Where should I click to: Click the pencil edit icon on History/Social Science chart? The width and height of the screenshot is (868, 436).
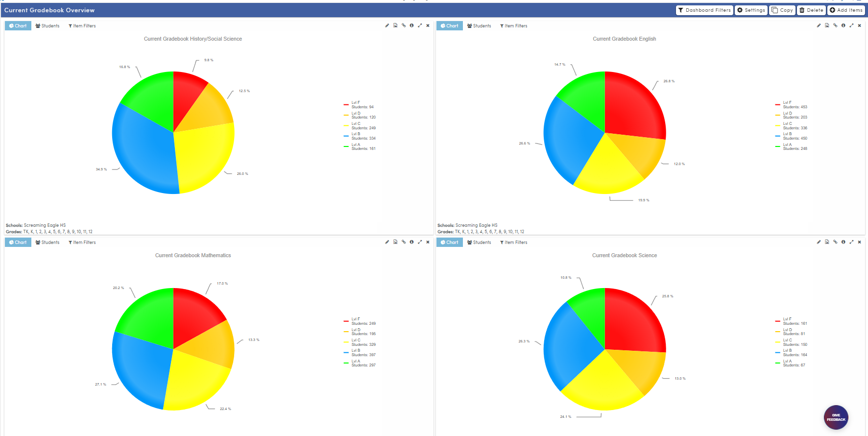click(x=387, y=25)
